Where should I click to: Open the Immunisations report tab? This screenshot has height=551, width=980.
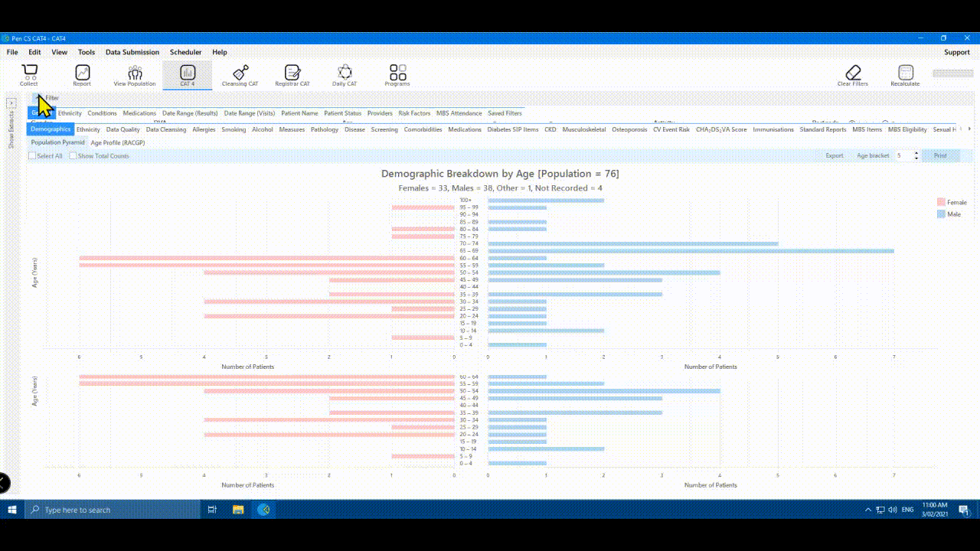pyautogui.click(x=773, y=129)
